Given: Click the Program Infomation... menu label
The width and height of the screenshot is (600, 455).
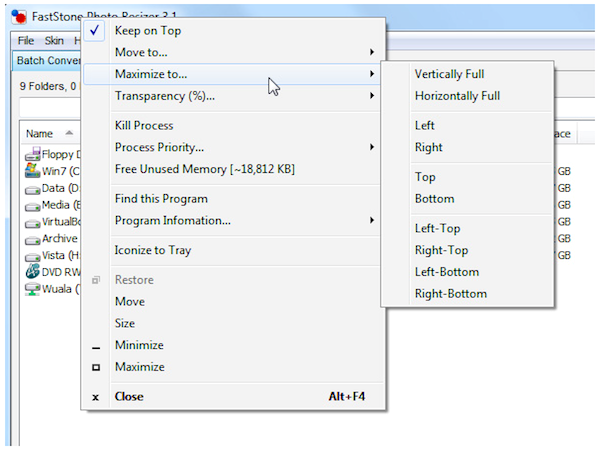Looking at the screenshot, I should click(x=173, y=220).
